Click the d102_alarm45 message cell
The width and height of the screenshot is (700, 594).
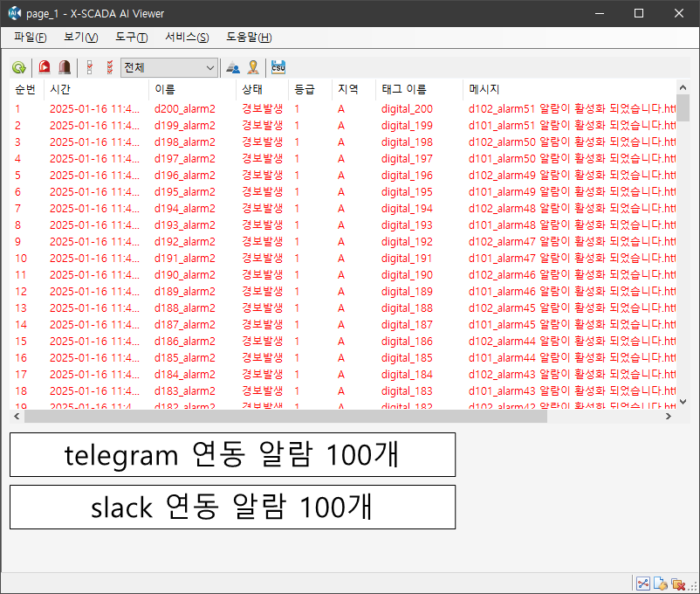pos(572,308)
